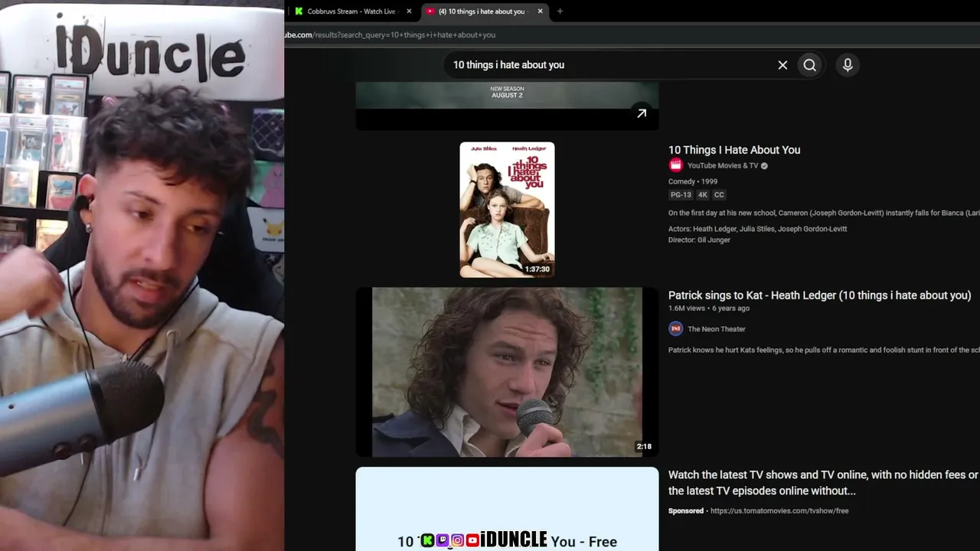
Task: Click the CC captions badge
Action: click(x=719, y=195)
